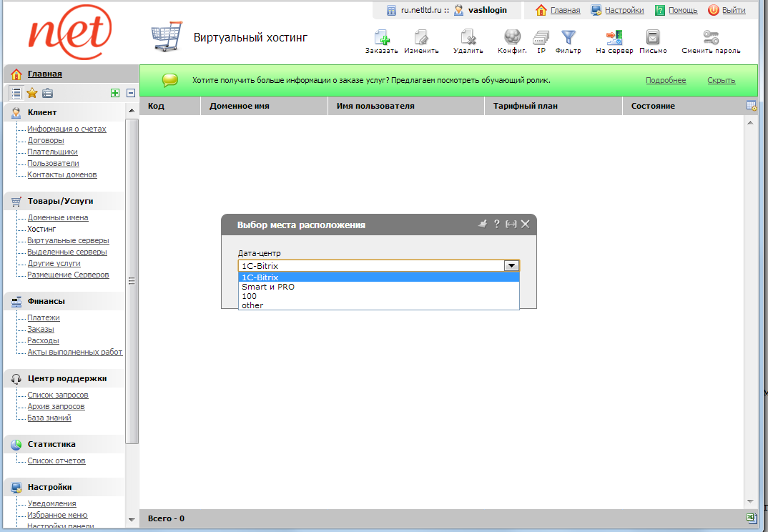The width and height of the screenshot is (768, 532).
Task: Collapse all menu sections with minus icon
Action: click(131, 93)
